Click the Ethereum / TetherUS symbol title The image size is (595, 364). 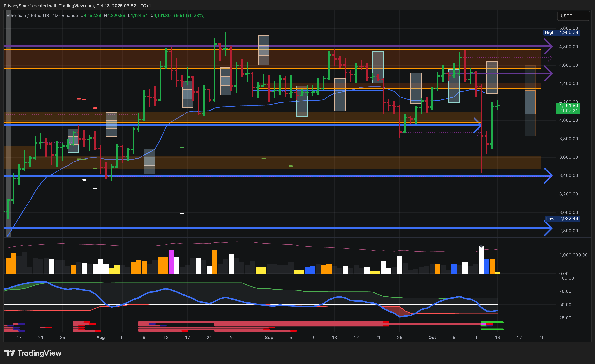(28, 15)
